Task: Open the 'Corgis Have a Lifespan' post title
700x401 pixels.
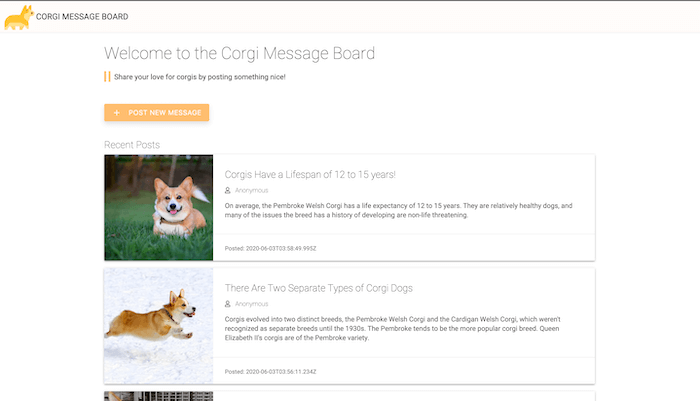Action: (310, 174)
